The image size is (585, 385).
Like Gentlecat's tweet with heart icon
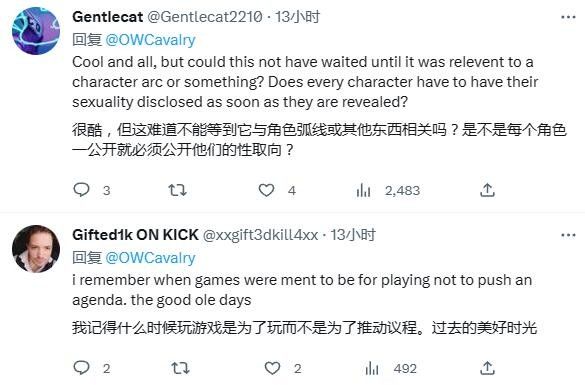point(266,190)
